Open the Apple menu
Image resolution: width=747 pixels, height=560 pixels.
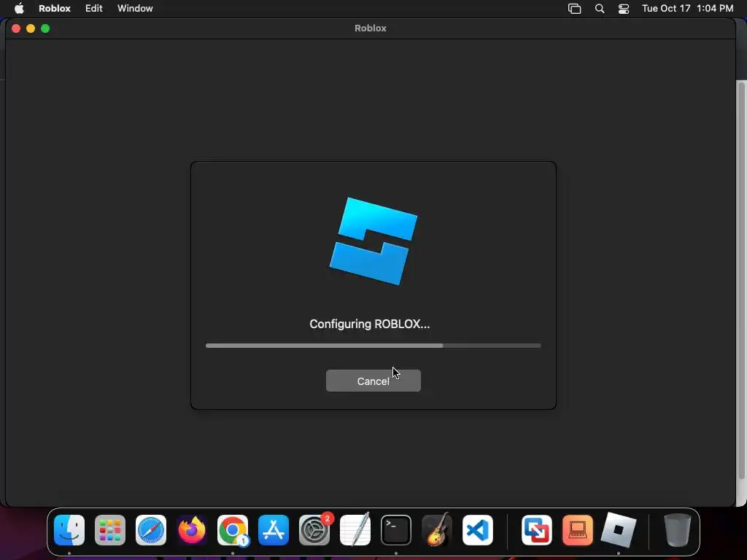coord(19,8)
